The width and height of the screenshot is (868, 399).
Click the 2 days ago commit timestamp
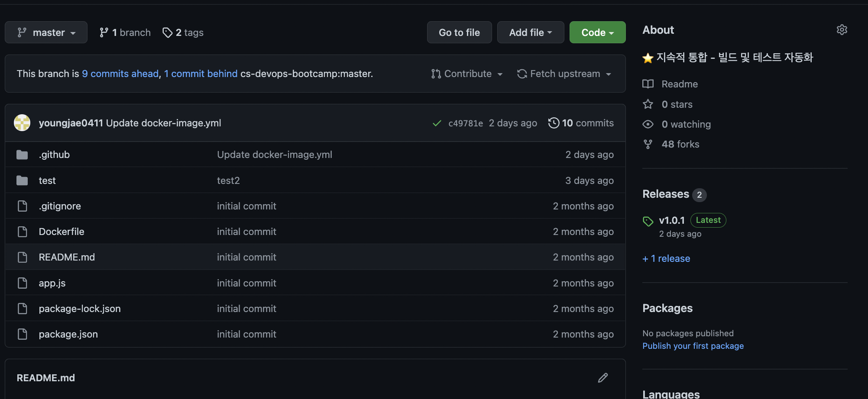513,123
